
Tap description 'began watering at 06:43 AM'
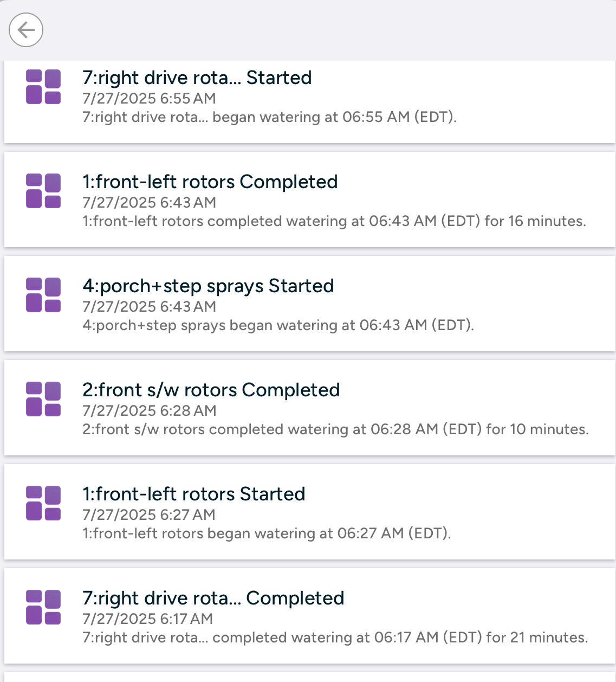(x=278, y=325)
